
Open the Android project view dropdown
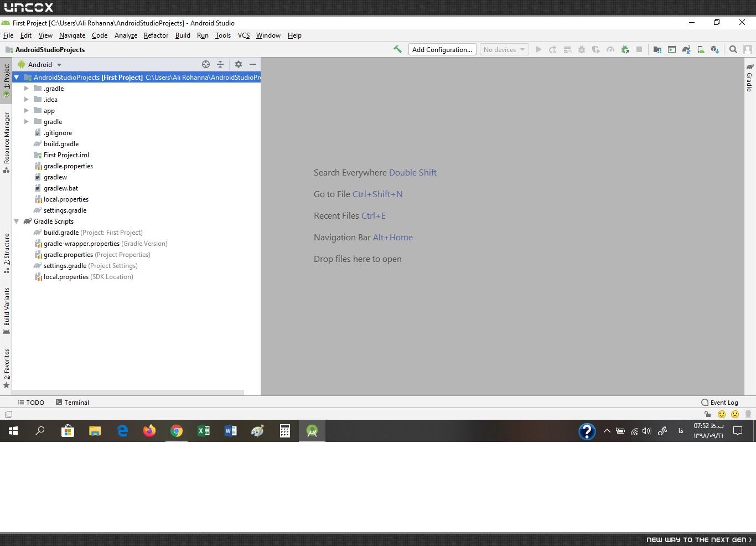coord(40,64)
